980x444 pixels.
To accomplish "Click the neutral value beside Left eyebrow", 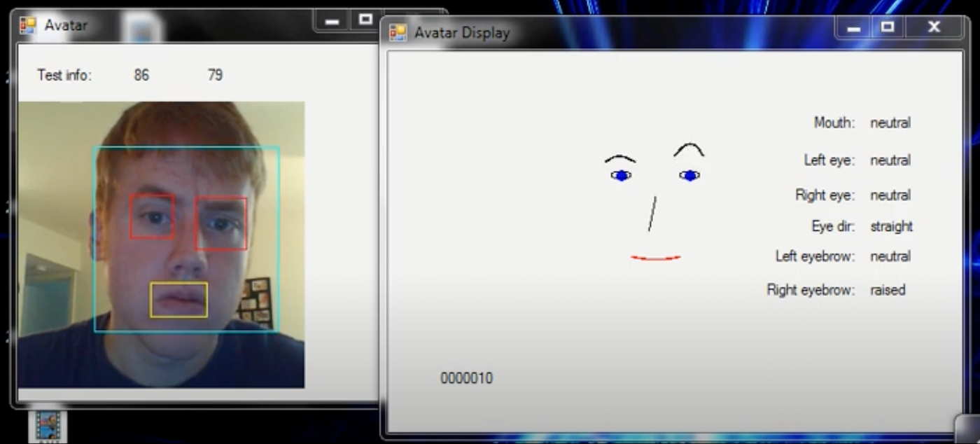I will coord(890,256).
